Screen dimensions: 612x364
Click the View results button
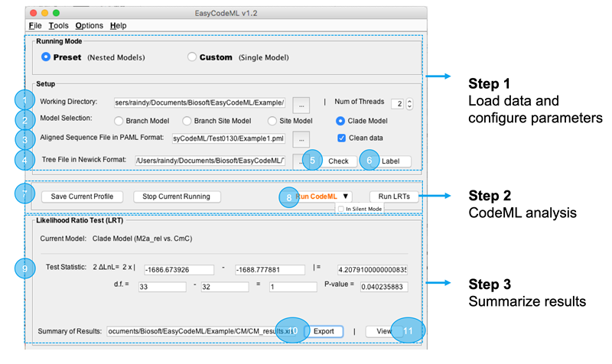tap(384, 331)
